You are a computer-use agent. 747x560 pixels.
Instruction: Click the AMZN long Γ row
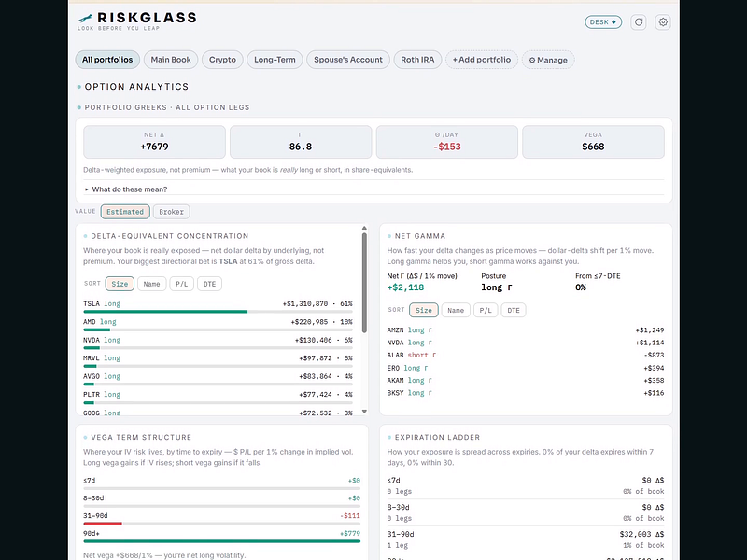[x=526, y=330]
